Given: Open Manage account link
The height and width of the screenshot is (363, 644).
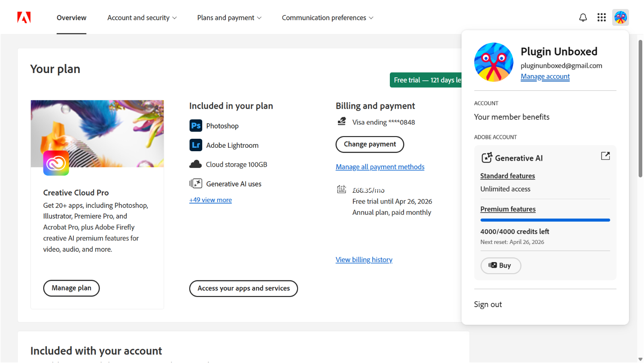Looking at the screenshot, I should coord(545,76).
